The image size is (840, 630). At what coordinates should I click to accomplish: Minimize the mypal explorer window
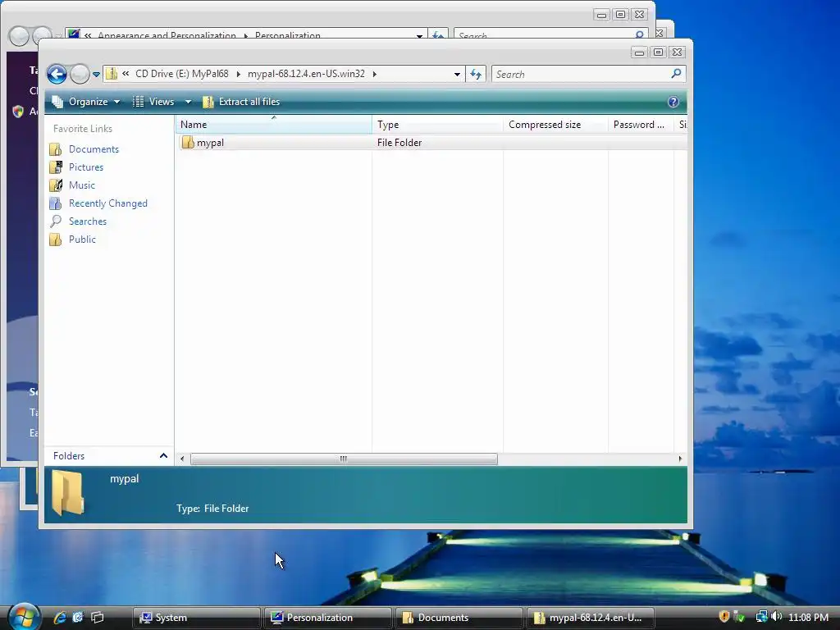639,52
